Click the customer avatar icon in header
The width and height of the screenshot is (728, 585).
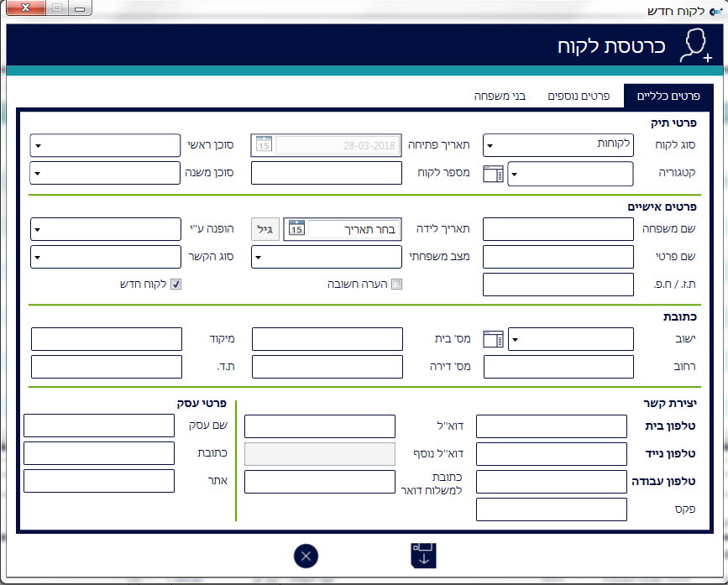click(x=695, y=45)
